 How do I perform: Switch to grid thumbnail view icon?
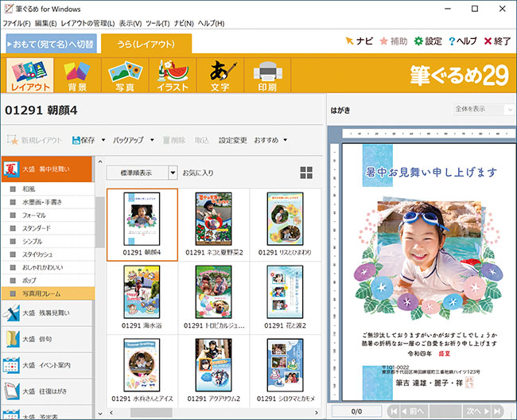[x=306, y=173]
